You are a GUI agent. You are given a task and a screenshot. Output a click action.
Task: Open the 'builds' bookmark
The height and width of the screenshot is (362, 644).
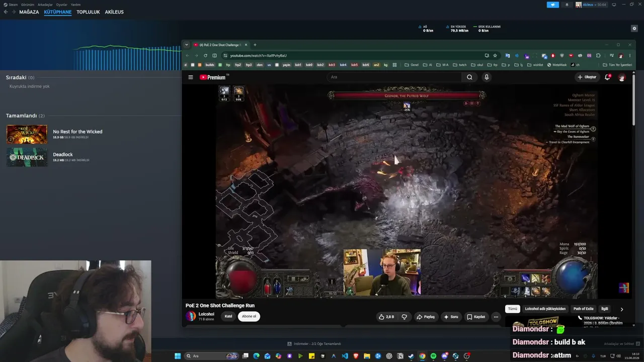pos(210,65)
